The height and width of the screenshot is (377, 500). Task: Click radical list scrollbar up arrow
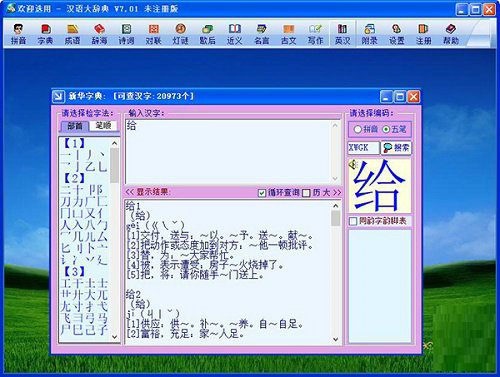(x=114, y=143)
